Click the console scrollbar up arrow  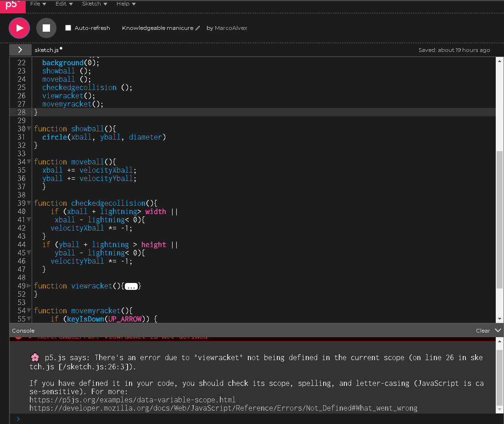[x=499, y=341]
